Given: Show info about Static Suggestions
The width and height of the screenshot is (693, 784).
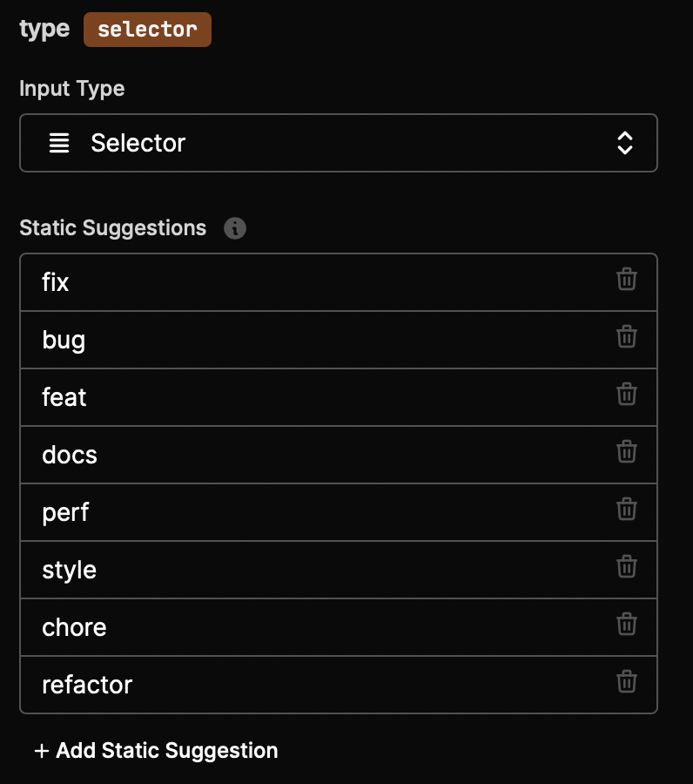Looking at the screenshot, I should 235,228.
